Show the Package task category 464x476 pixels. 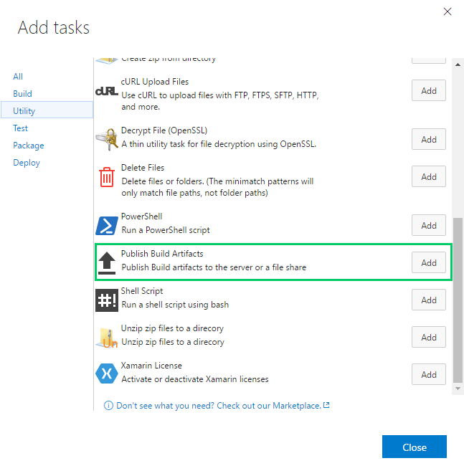28,146
